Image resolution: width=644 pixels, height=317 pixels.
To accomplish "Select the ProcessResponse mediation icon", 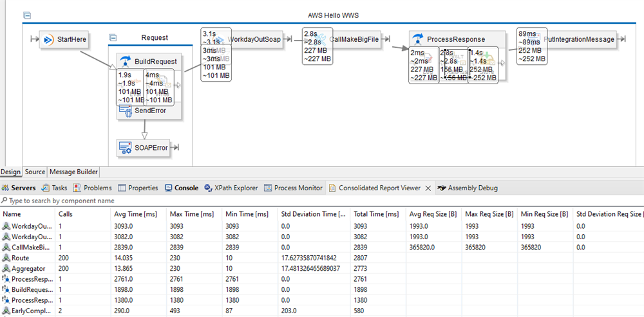I will [418, 39].
